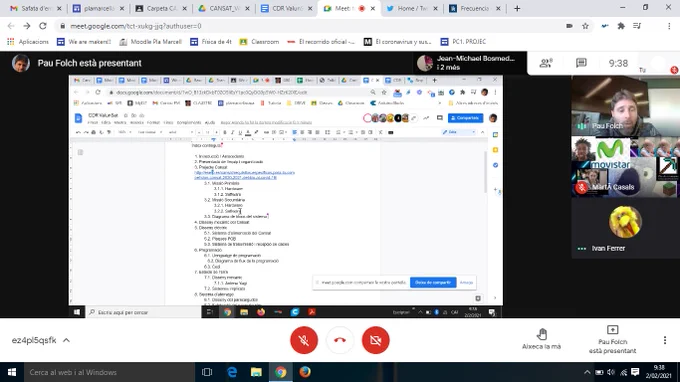Launch Edge from the taskbar
This screenshot has width=680, height=382.
(x=232, y=372)
